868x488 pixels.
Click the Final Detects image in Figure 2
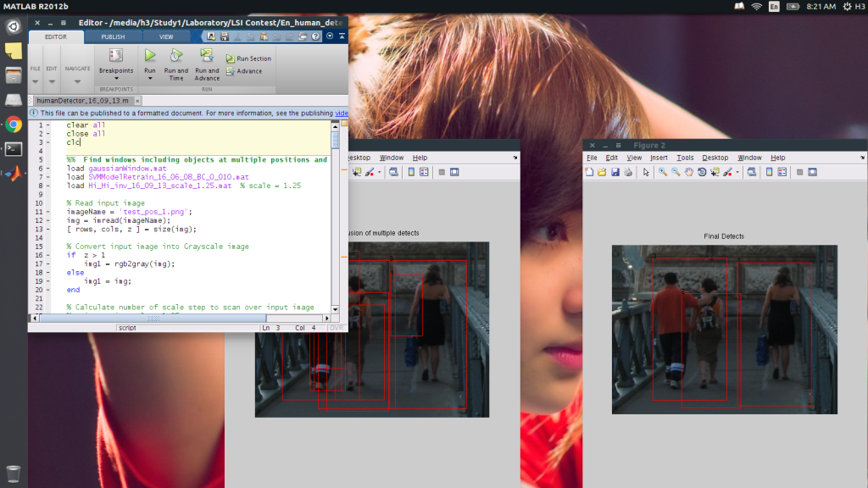(725, 330)
